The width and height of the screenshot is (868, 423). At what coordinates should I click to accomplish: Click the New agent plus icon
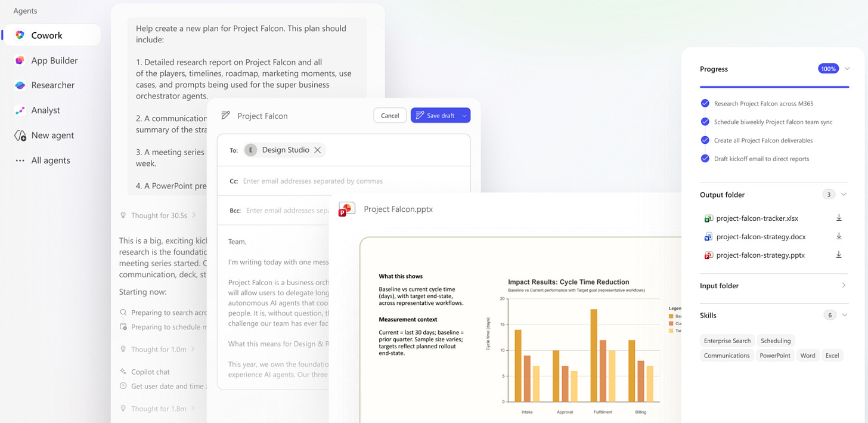click(20, 135)
